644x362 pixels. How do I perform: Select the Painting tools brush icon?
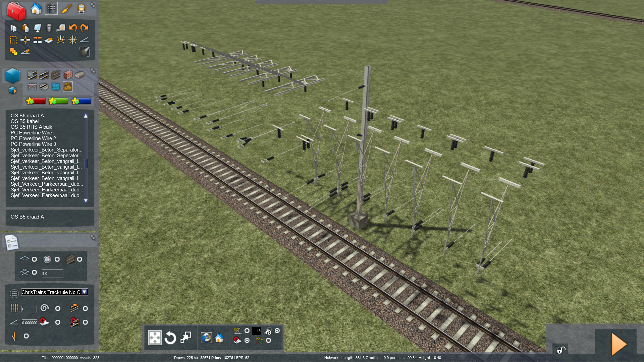(x=66, y=9)
